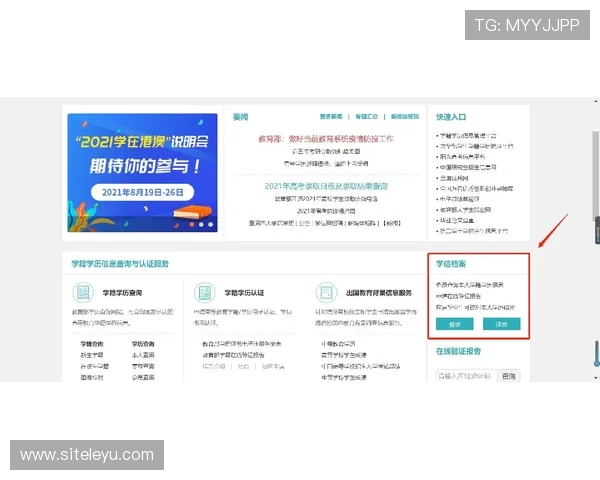Open 新媒体矩阵 link in 要闻 header
This screenshot has width=600, height=480.
405,116
